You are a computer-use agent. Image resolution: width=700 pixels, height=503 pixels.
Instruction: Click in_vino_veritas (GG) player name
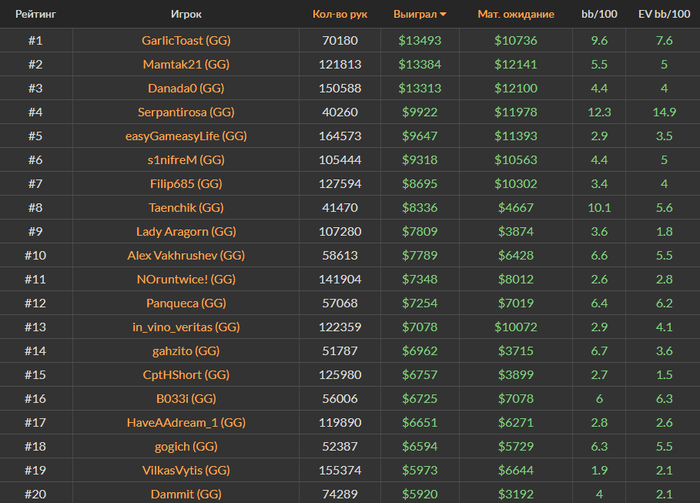[186, 327]
